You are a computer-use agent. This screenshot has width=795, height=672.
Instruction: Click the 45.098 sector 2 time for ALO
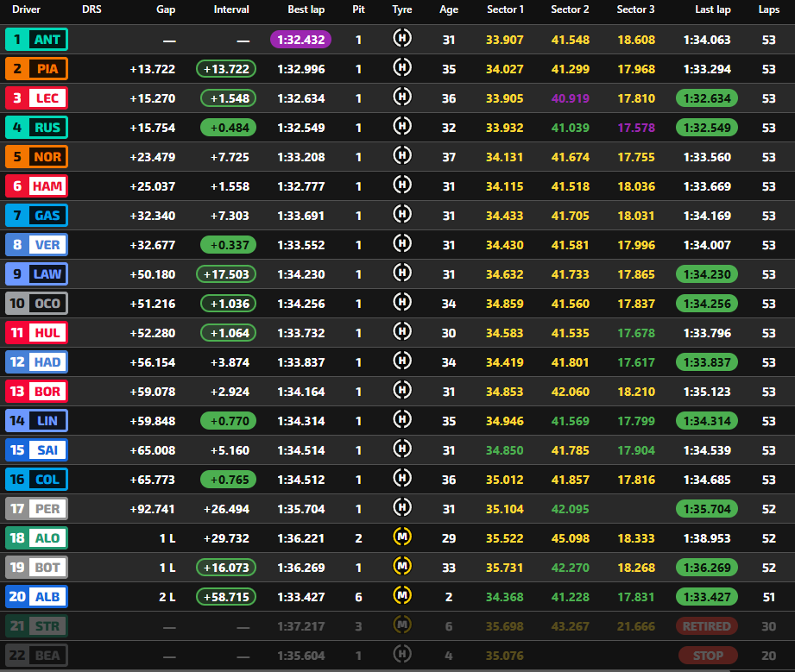tap(571, 538)
